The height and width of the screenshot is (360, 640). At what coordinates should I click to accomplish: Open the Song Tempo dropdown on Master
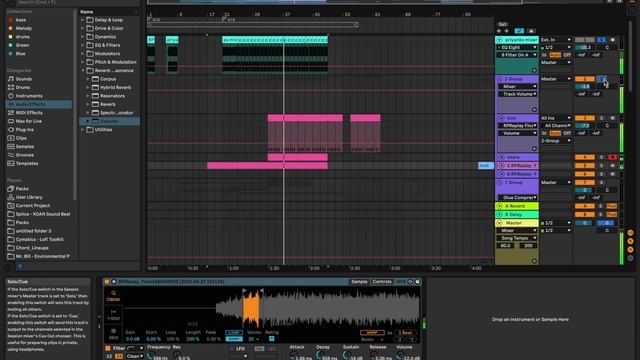517,238
